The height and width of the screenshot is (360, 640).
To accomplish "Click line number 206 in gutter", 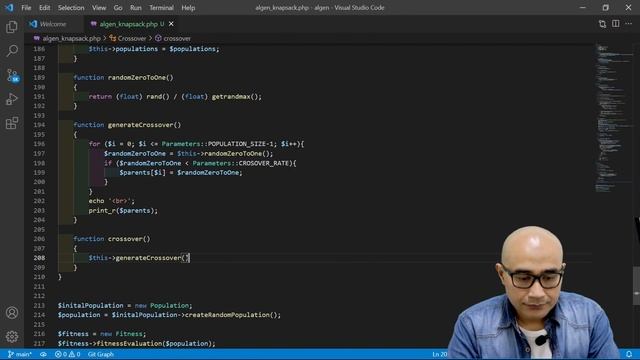I will (x=40, y=239).
